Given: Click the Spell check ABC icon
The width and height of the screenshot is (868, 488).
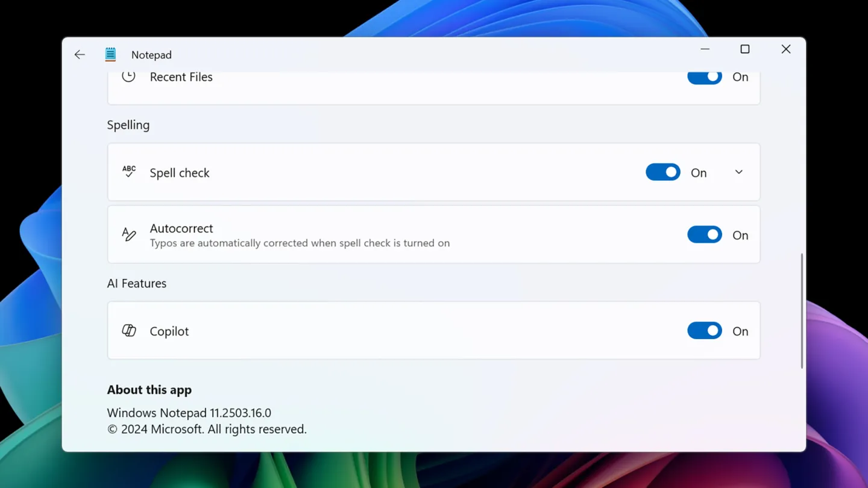Looking at the screenshot, I should coord(129,172).
